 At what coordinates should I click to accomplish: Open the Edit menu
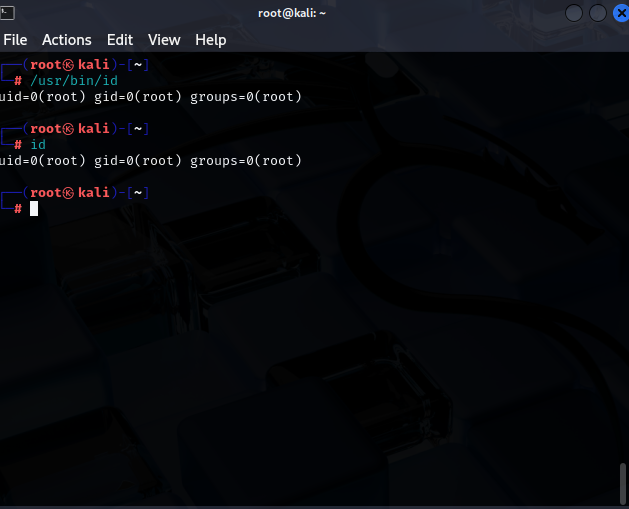tap(120, 40)
